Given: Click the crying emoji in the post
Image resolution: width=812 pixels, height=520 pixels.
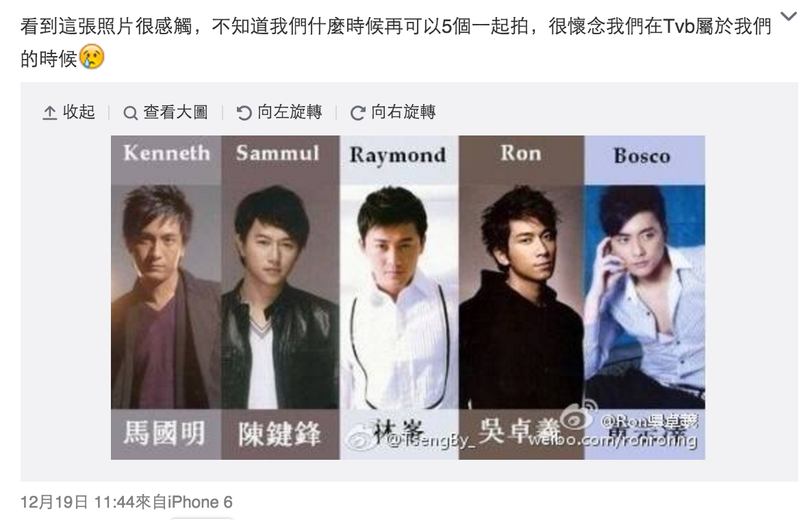Looking at the screenshot, I should (x=92, y=57).
